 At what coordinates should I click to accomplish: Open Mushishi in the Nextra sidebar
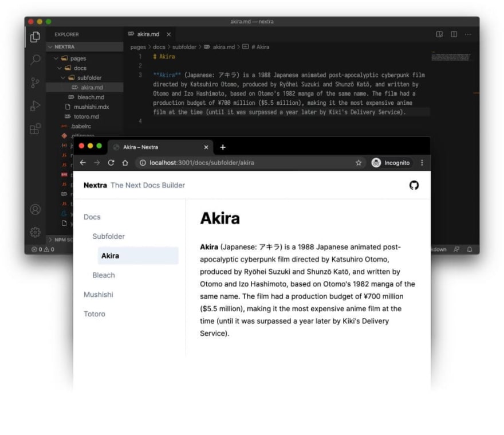[x=99, y=295]
